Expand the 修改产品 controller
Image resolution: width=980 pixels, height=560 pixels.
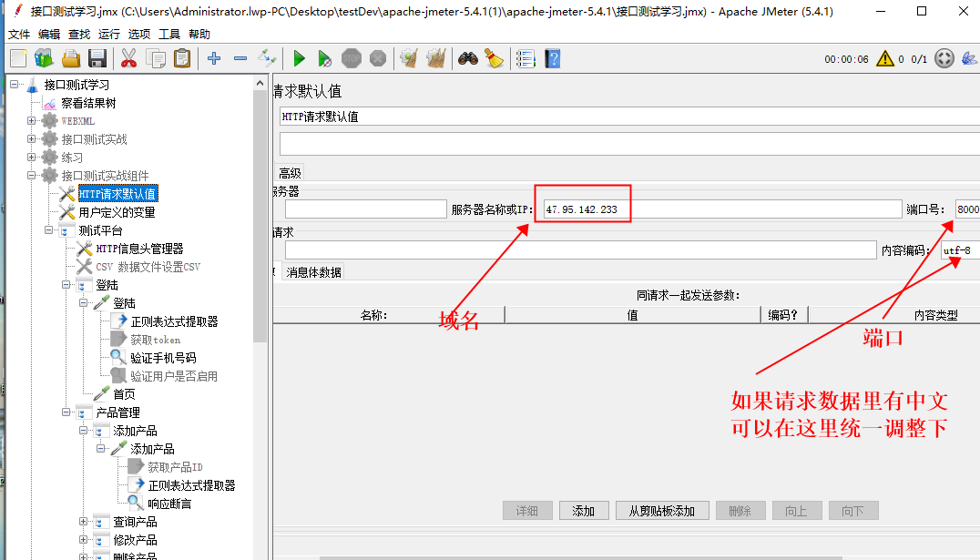point(83,539)
